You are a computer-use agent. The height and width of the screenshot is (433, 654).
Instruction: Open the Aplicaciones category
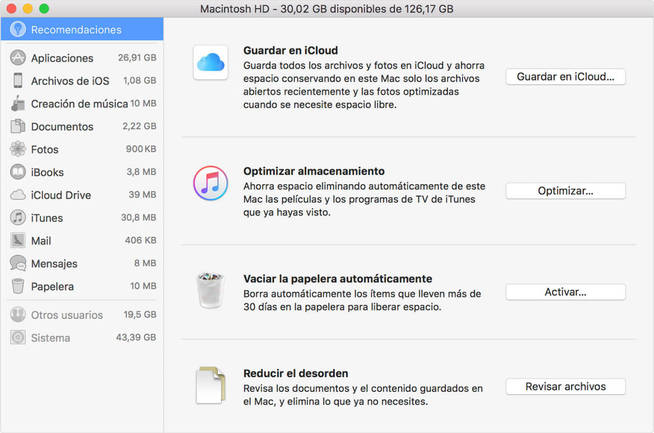click(82, 58)
